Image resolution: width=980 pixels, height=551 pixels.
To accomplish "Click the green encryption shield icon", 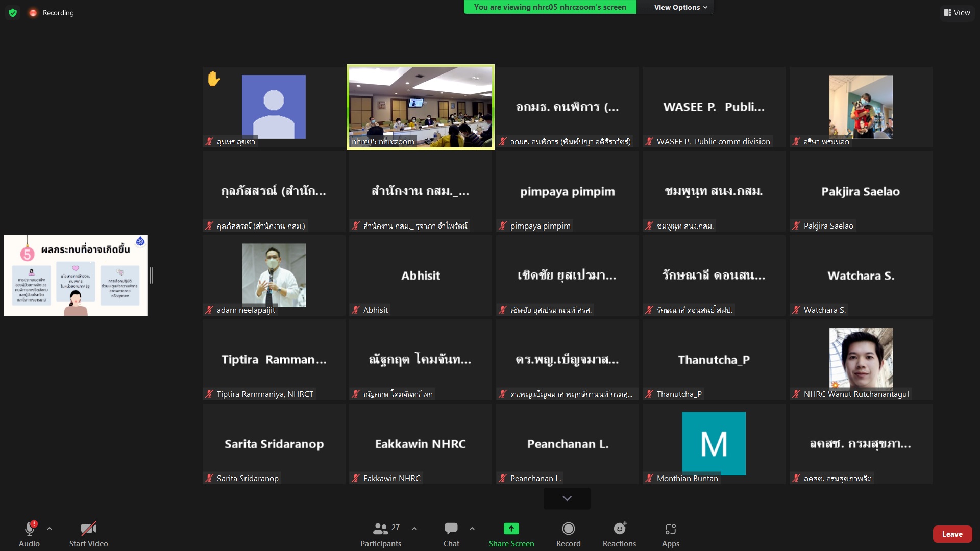I will 13,13.
